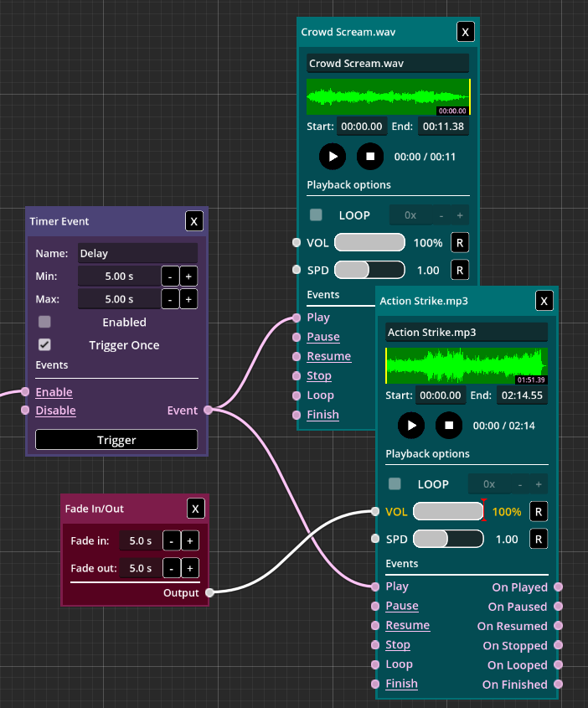Enable LOOP for Action Strike.mp3
The width and height of the screenshot is (588, 708).
(x=395, y=484)
